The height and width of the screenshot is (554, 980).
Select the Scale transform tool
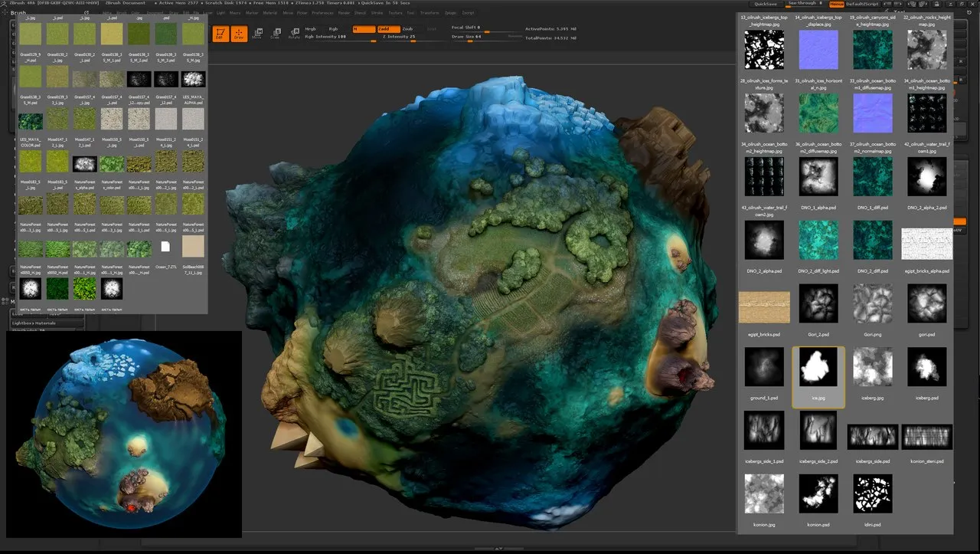(276, 34)
